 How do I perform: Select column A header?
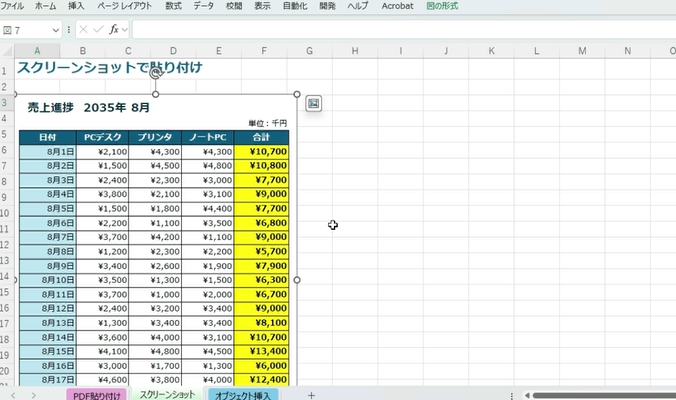click(37, 51)
